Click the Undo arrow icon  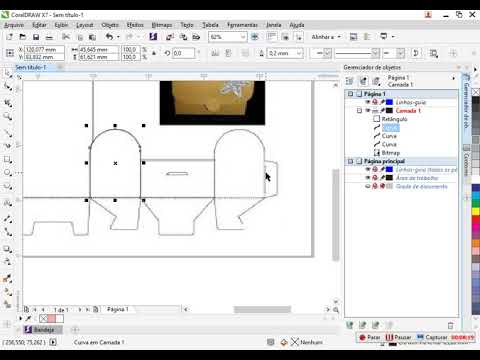point(109,37)
